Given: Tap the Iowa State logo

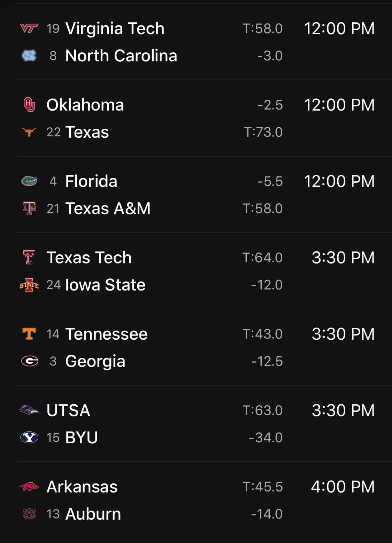Looking at the screenshot, I should click(x=29, y=285).
